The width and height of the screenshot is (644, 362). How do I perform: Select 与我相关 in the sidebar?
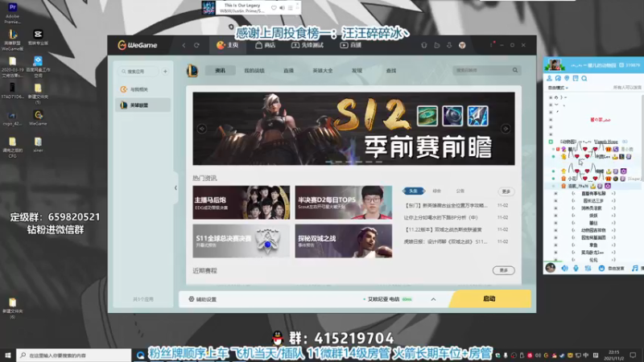[x=143, y=89]
